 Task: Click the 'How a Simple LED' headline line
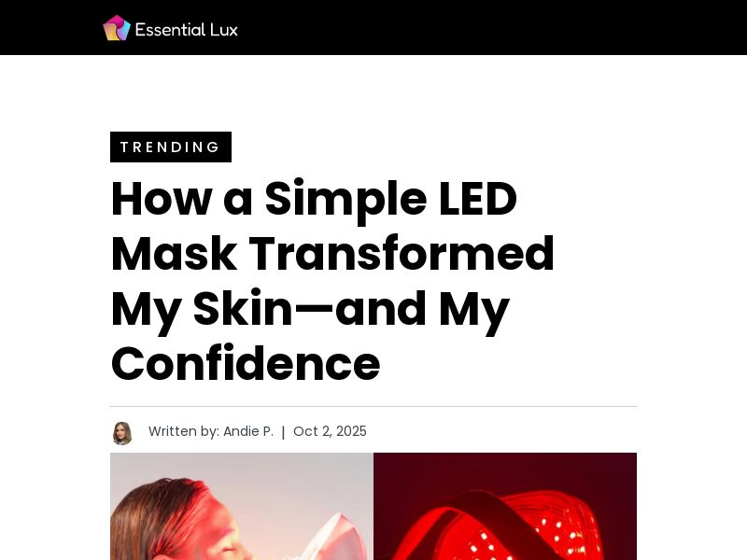tap(314, 199)
